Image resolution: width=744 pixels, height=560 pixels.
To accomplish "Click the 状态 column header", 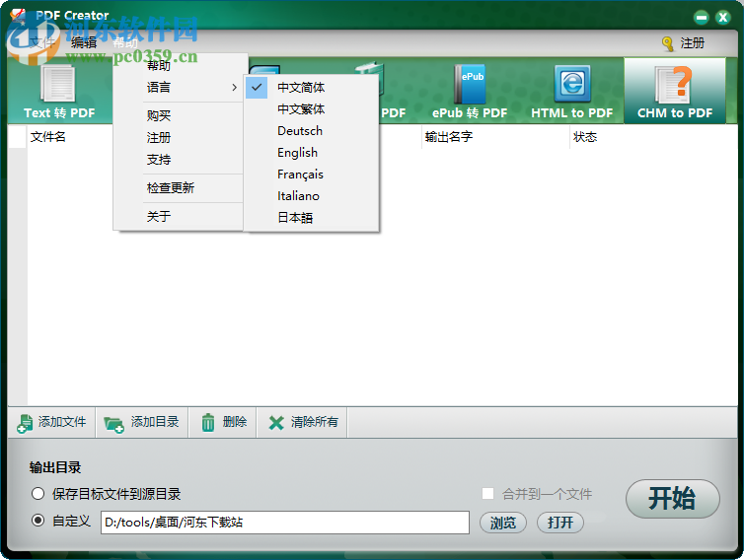I will 585,137.
